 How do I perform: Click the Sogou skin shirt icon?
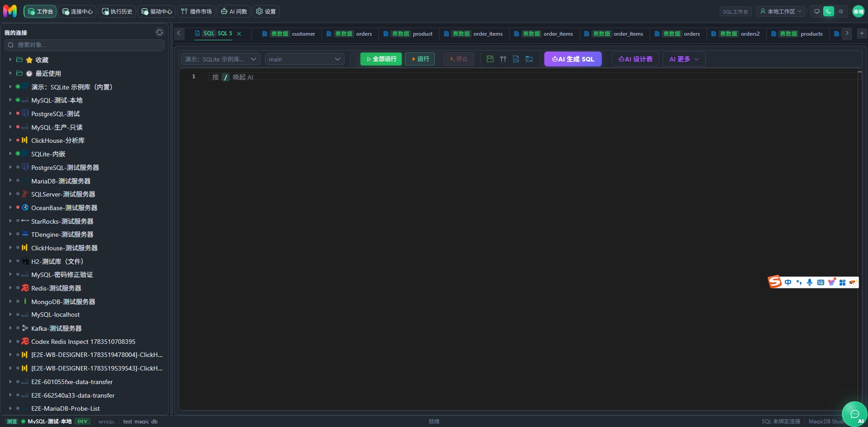pyautogui.click(x=831, y=282)
